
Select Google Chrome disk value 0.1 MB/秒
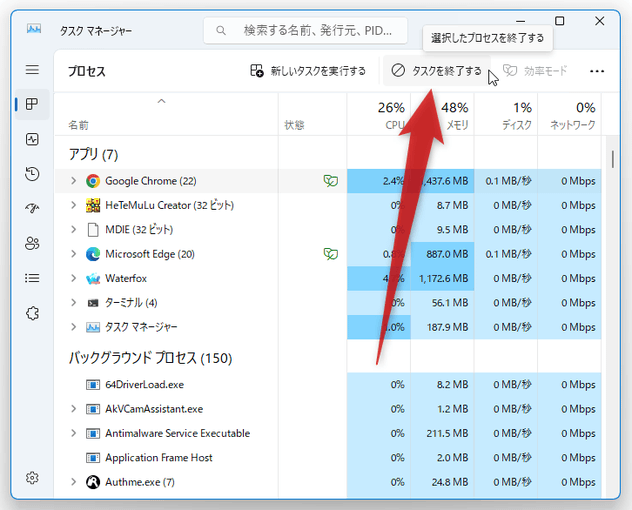(x=506, y=181)
